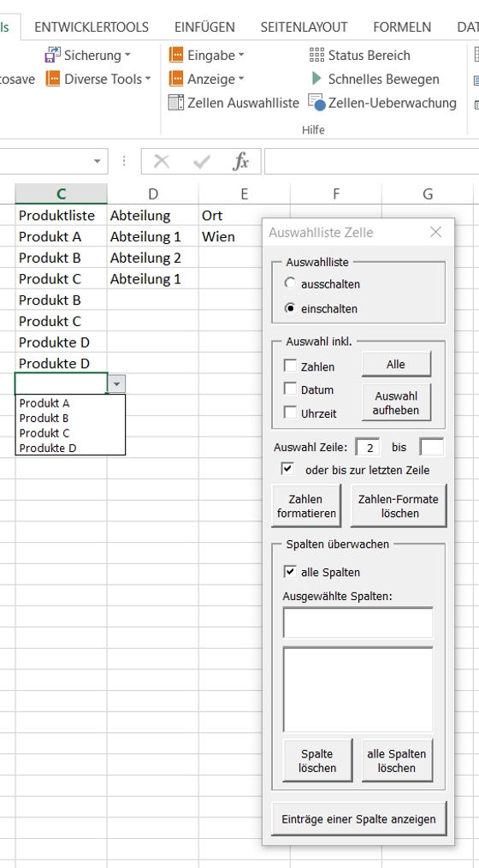The image size is (479, 868).
Task: Expand the Eingabe dropdown arrow
Action: (241, 55)
